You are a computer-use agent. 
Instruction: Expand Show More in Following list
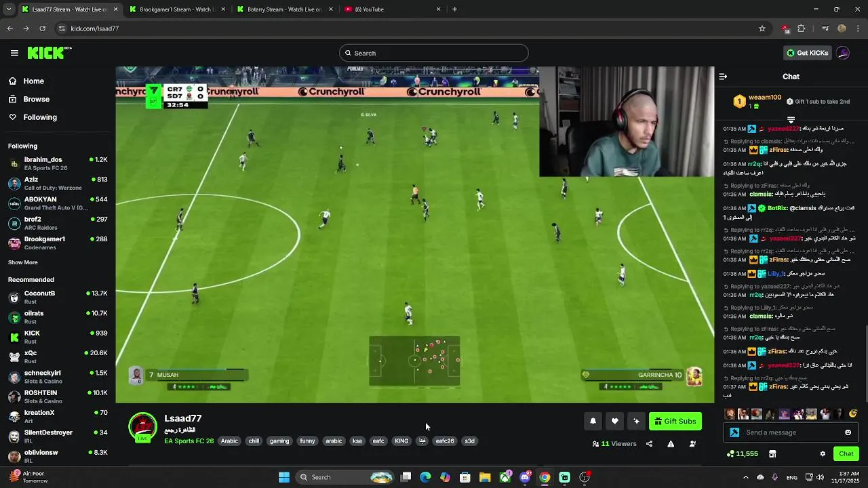pos(23,262)
